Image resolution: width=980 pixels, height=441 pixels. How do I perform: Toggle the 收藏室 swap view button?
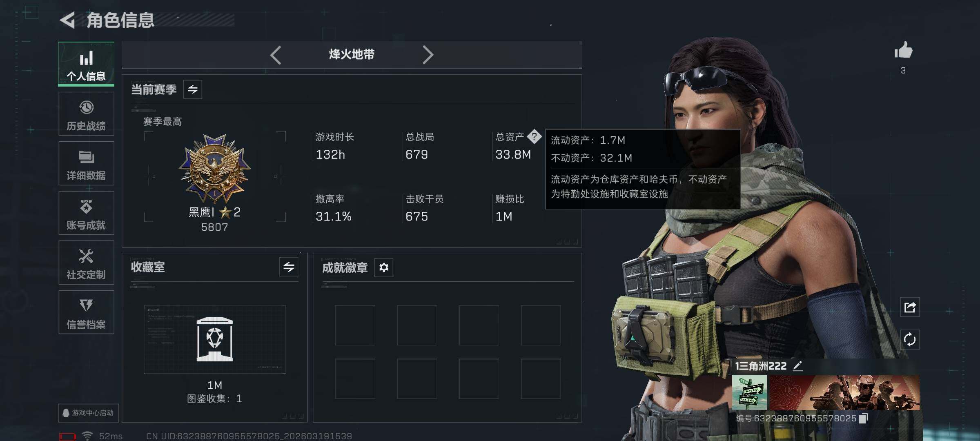coord(289,267)
